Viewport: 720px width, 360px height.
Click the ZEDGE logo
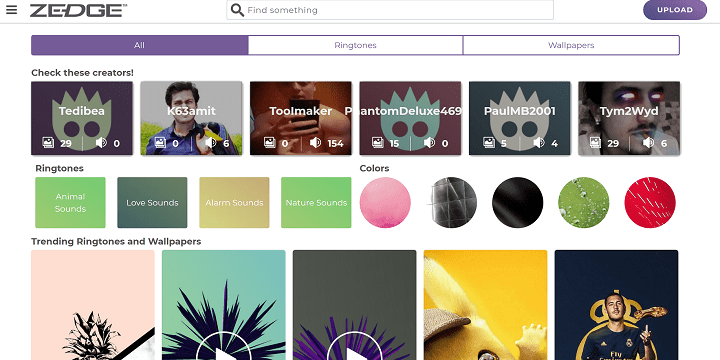78,11
